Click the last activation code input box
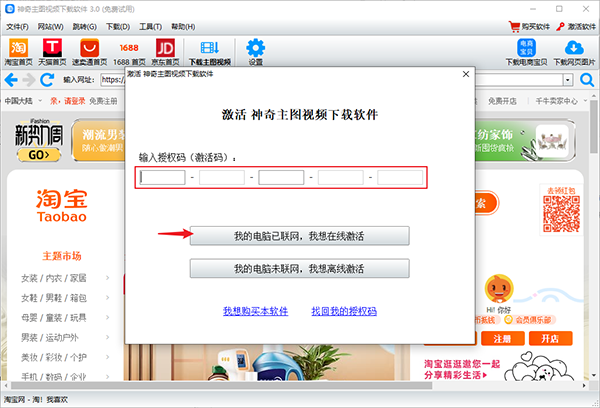The height and width of the screenshot is (408, 600). tap(400, 178)
